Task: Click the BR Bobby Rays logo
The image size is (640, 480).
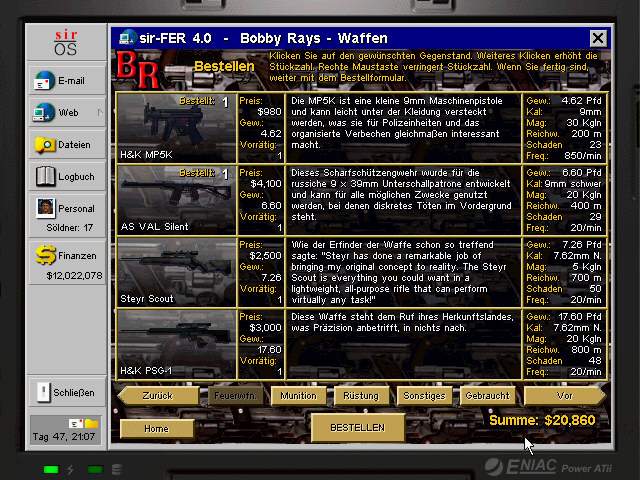Action: tap(138, 69)
